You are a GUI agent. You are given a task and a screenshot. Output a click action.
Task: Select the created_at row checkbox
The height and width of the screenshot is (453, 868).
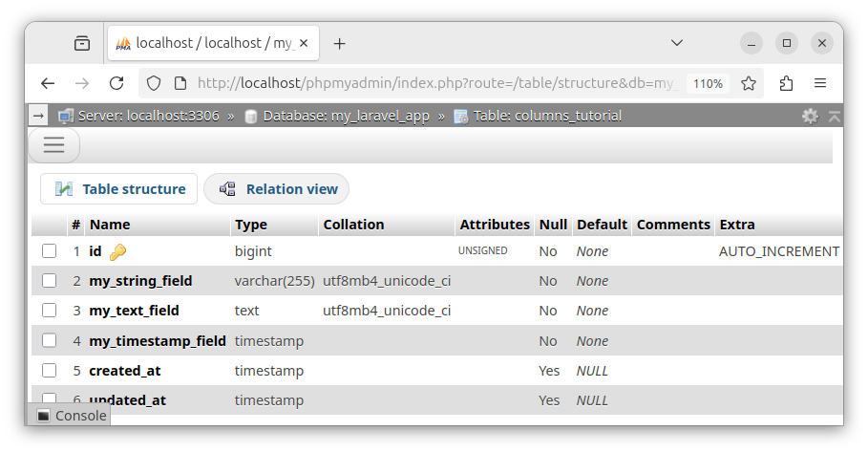(x=50, y=370)
